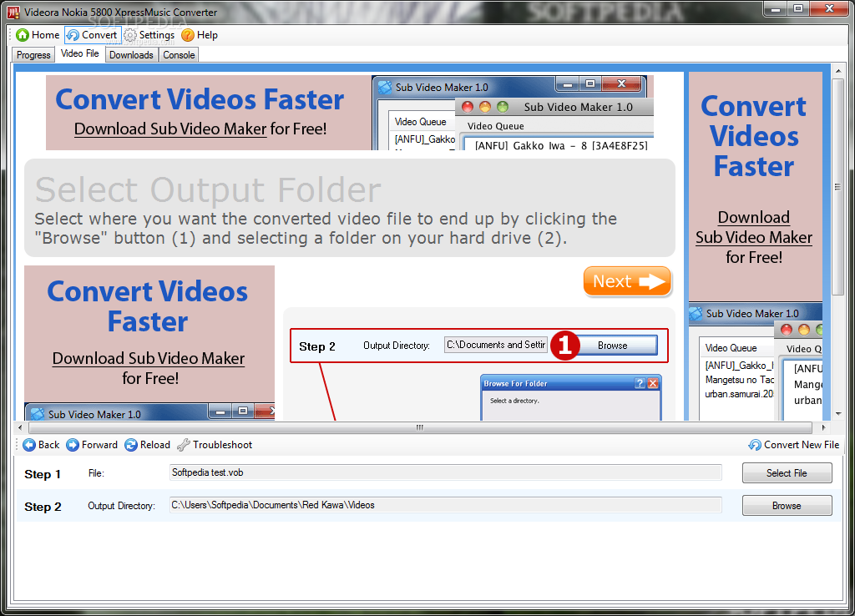Click the Select File button

(787, 473)
